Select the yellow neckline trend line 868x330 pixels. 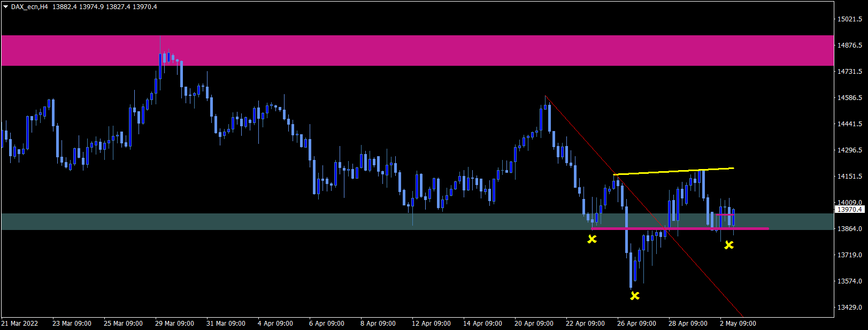[x=674, y=171]
